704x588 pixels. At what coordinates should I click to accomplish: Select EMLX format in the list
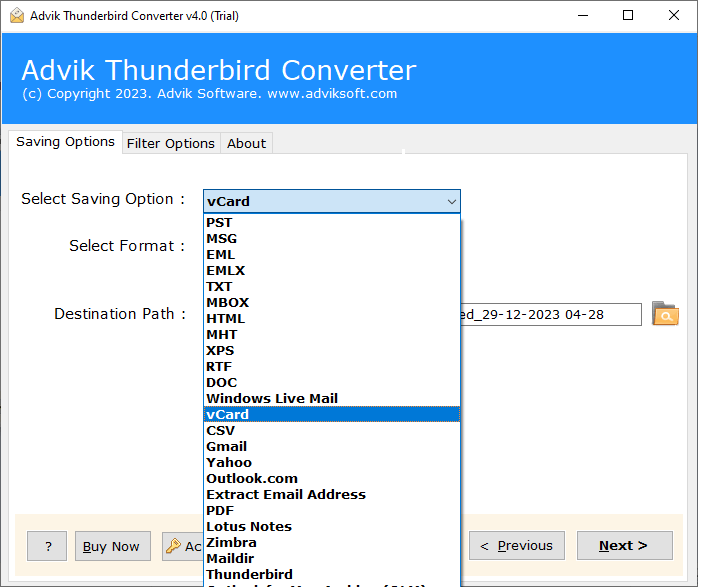pyautogui.click(x=332, y=271)
